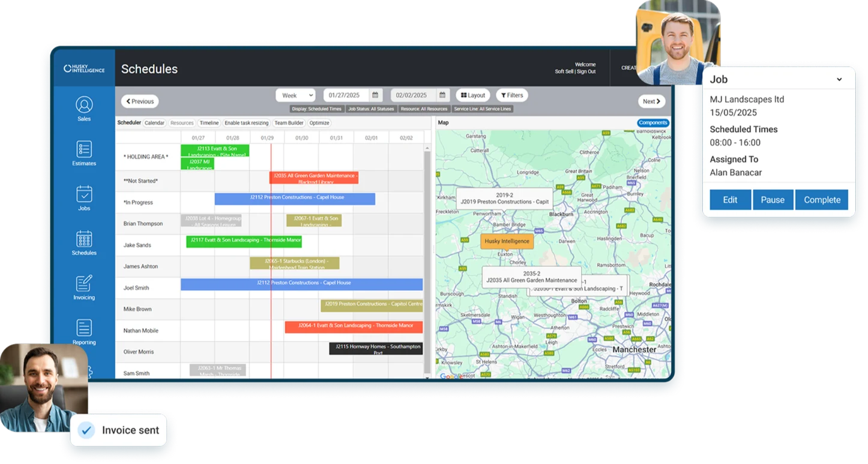Click Pause on the Job card
Image resolution: width=868 pixels, height=464 pixels.
click(x=773, y=200)
